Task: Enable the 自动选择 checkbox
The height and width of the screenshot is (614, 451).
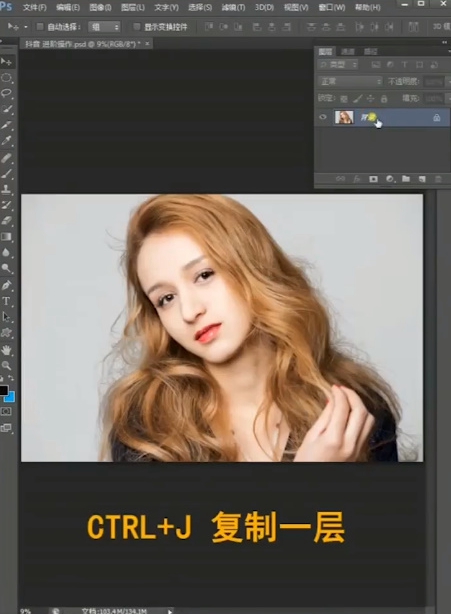Action: pyautogui.click(x=40, y=27)
